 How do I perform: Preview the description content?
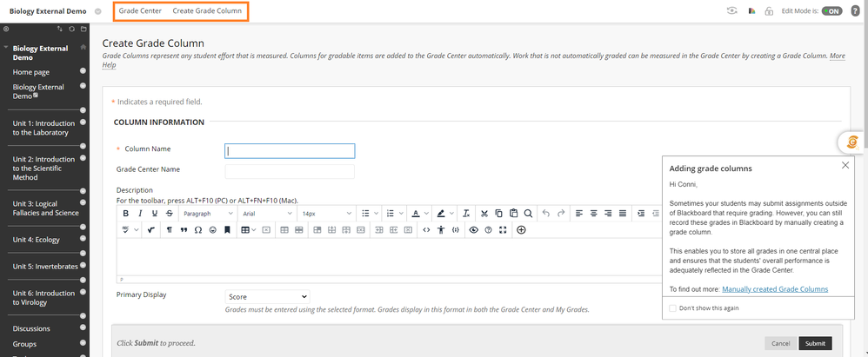(x=473, y=230)
